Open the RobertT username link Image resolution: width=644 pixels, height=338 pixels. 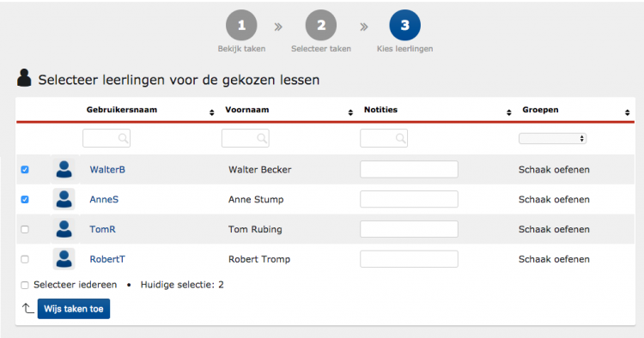click(x=107, y=259)
